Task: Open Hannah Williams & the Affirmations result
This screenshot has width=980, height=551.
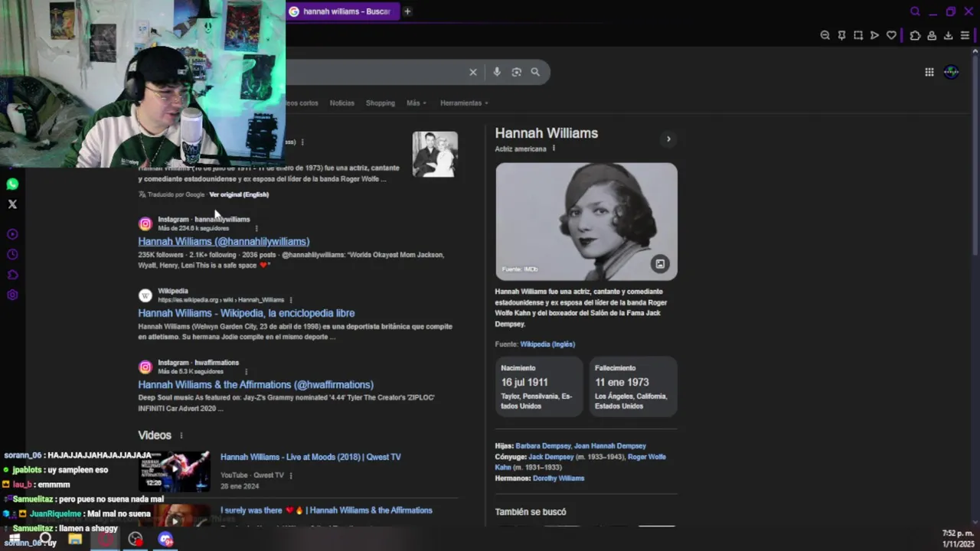Action: point(256,384)
